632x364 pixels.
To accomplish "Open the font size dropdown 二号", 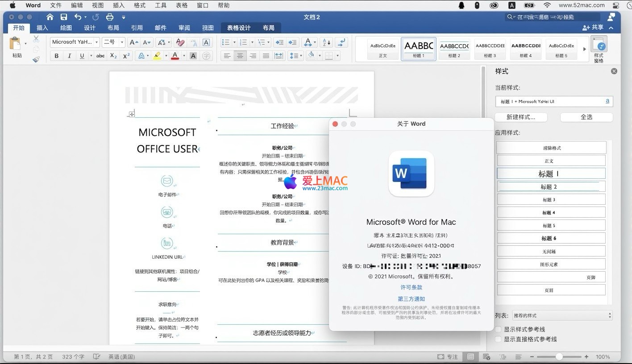I will click(113, 42).
